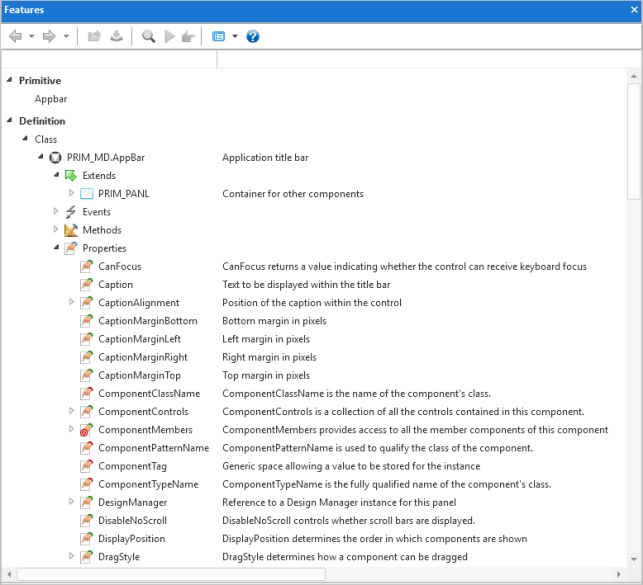643x585 pixels.
Task: Click the blue help question mark icon
Action: coord(253,36)
